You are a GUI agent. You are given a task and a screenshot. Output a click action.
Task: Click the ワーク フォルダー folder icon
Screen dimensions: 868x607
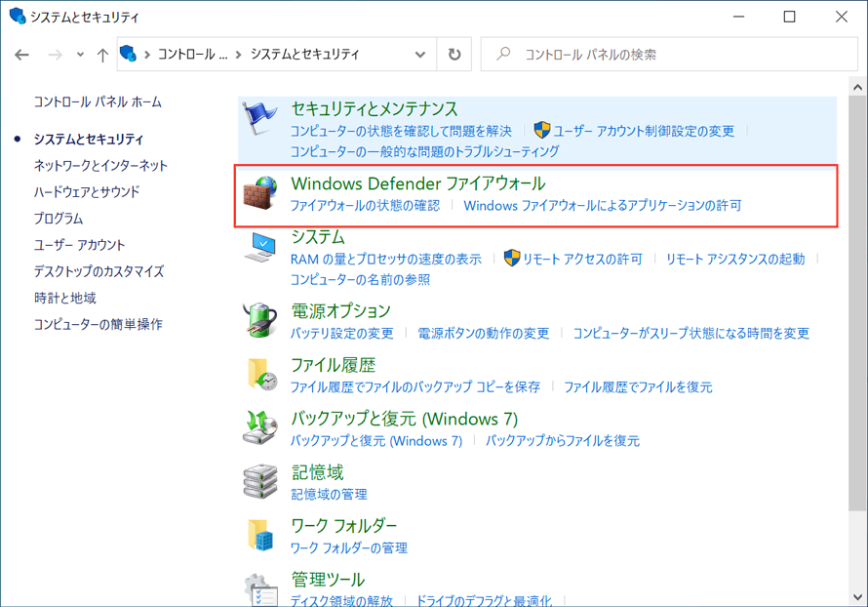tap(260, 535)
